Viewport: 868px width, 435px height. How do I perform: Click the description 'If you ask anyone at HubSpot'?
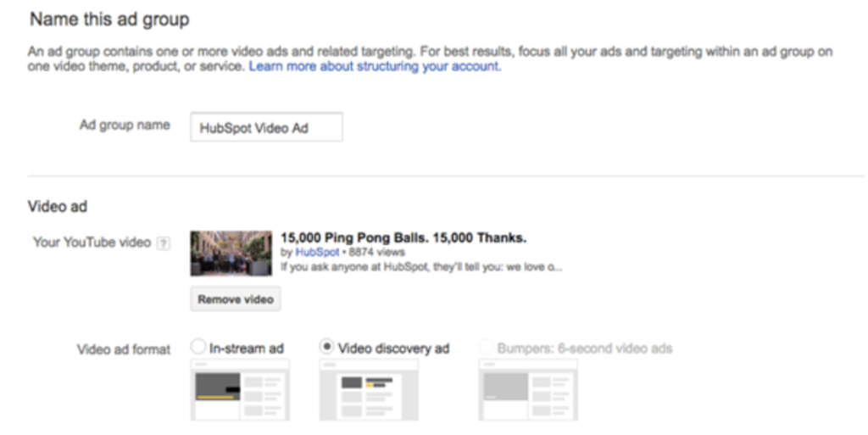pyautogui.click(x=421, y=267)
